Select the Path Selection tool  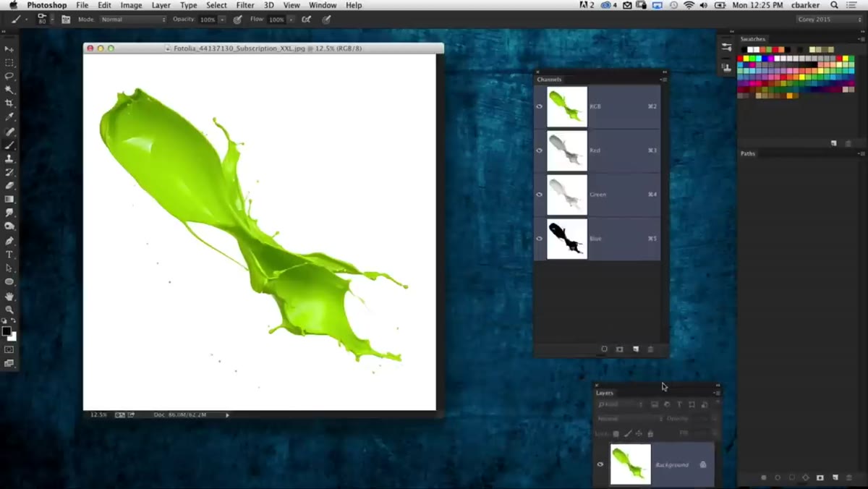9,268
